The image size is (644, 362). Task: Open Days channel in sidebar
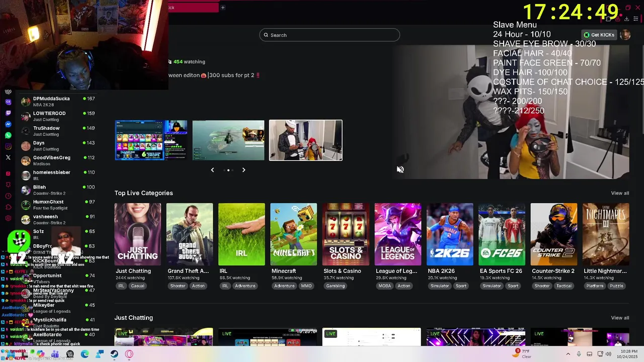(58, 145)
